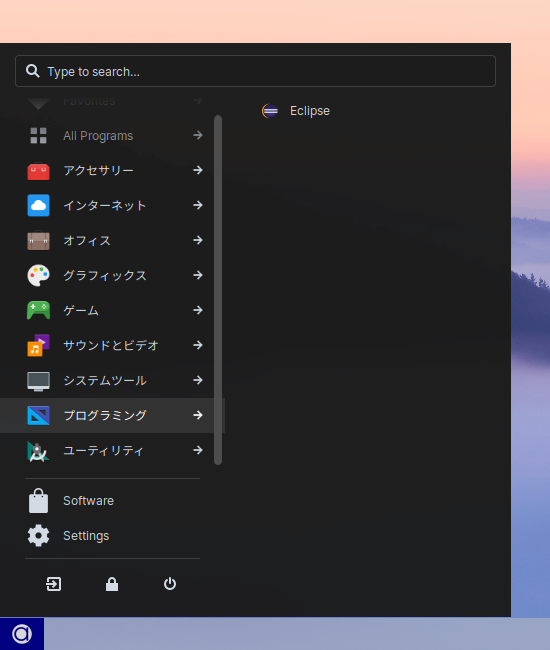Click the music and video icon
550x650 pixels.
point(39,345)
